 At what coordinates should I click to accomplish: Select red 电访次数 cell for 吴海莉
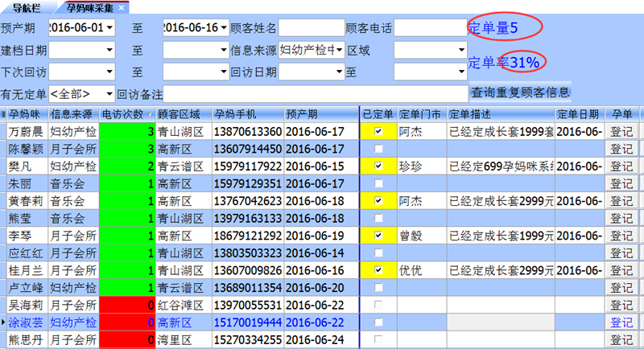(x=126, y=305)
